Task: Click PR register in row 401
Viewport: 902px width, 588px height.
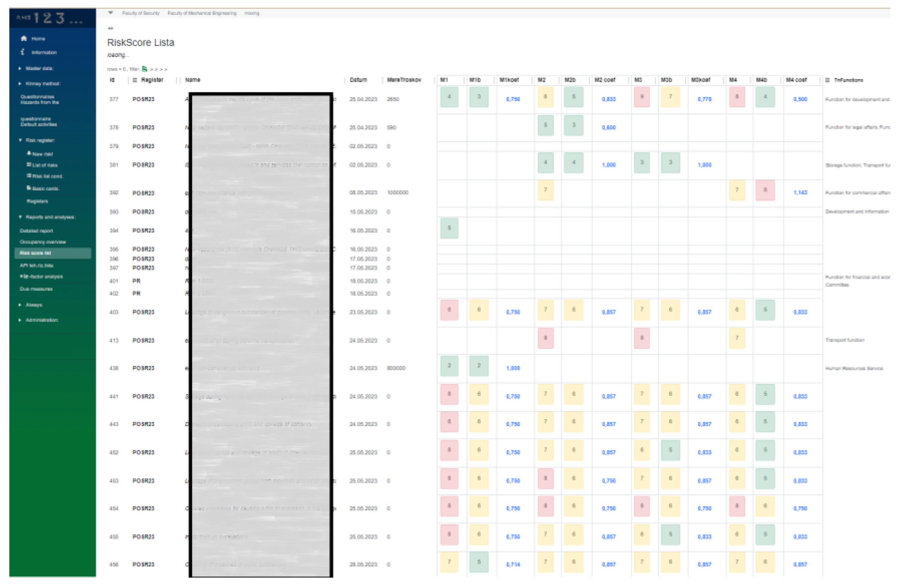Action: click(137, 281)
